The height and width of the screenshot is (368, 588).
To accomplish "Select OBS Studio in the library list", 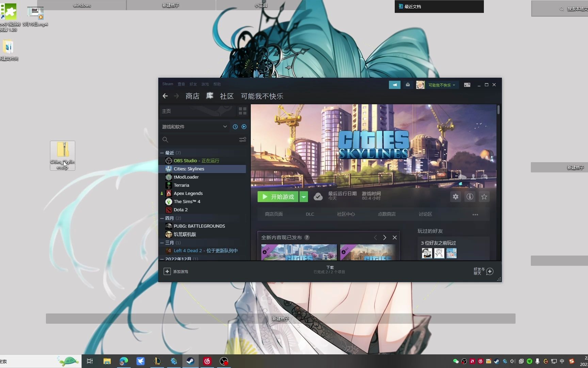I will [x=203, y=160].
